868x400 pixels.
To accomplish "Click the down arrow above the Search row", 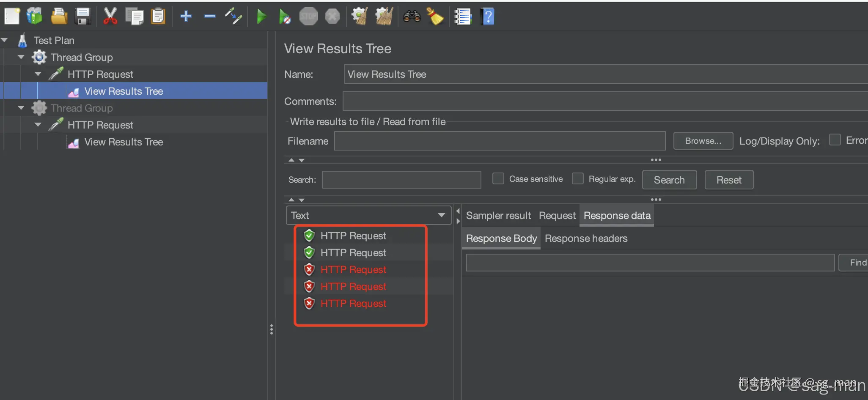I will click(x=302, y=160).
